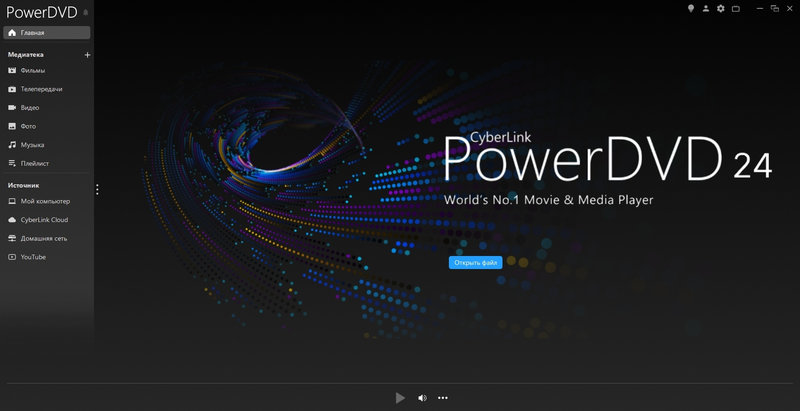This screenshot has width=800, height=411.
Task: Start playback with the play button
Action: click(401, 398)
